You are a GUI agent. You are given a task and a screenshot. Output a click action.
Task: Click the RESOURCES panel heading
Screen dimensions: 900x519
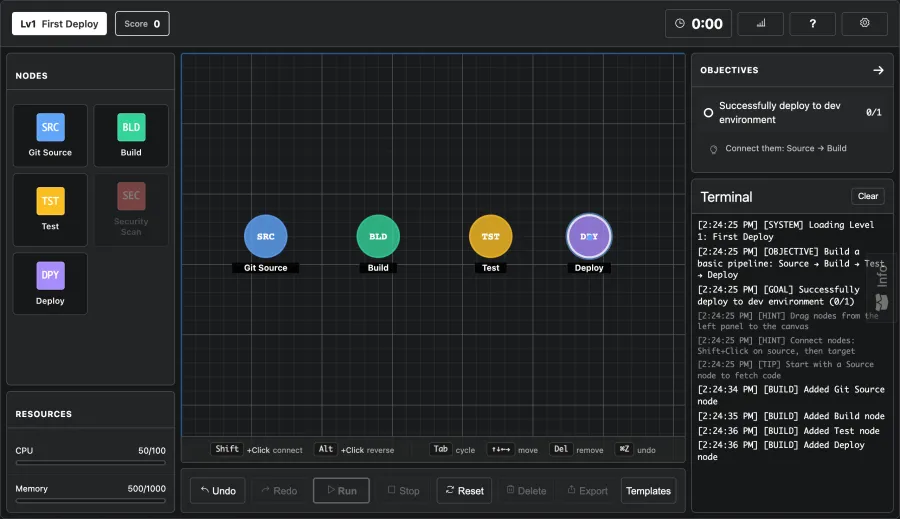44,414
